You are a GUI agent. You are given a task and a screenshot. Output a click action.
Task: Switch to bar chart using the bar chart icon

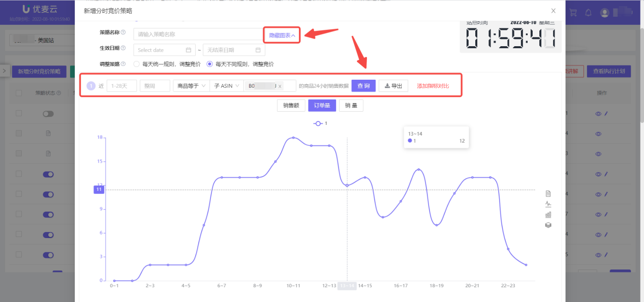[x=548, y=214]
